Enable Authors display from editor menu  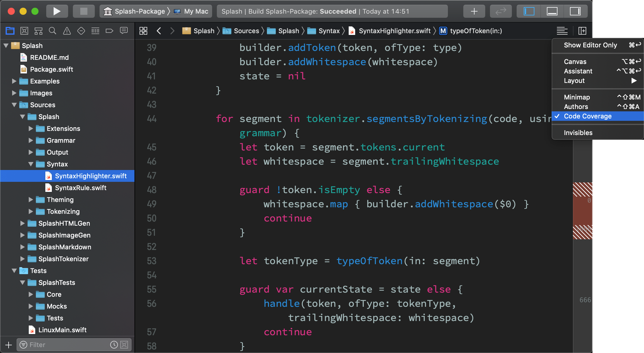pyautogui.click(x=576, y=107)
